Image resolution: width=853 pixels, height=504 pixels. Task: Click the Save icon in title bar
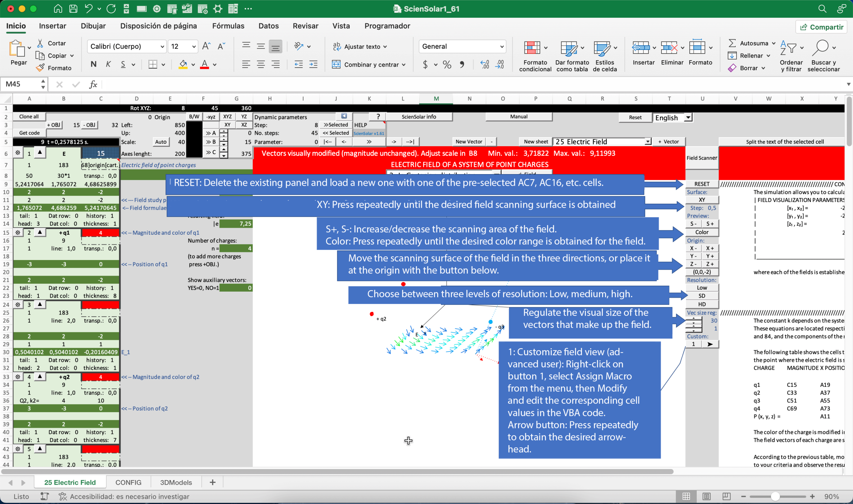(x=73, y=9)
